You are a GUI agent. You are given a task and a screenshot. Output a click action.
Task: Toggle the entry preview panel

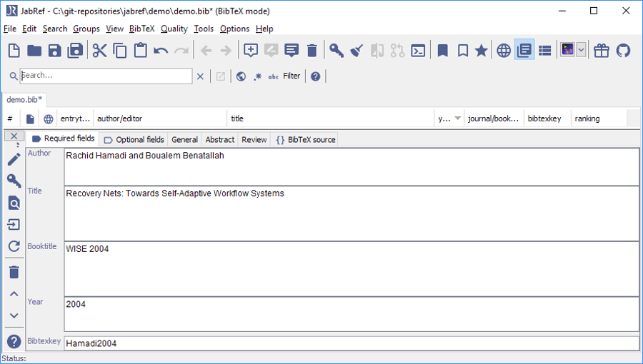[x=524, y=51]
